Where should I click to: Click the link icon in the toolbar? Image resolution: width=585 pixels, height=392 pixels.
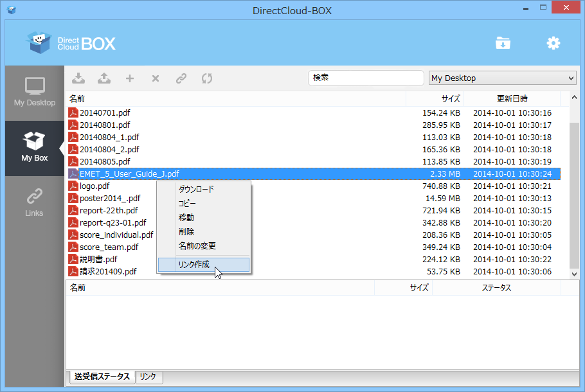(x=181, y=78)
